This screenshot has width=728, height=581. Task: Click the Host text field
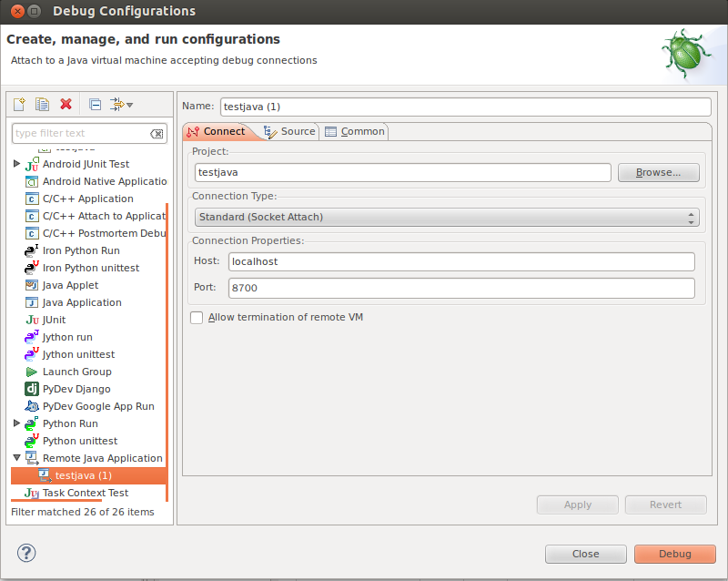(x=461, y=261)
